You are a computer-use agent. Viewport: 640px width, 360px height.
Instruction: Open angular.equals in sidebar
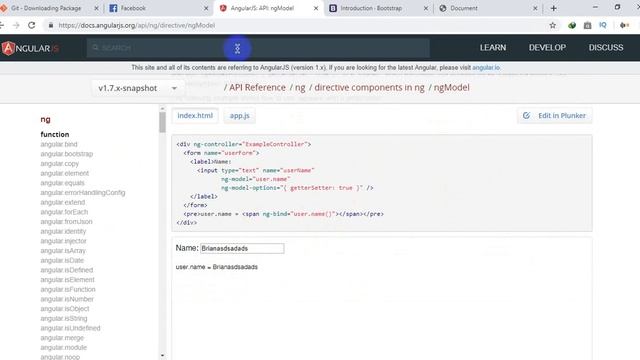[x=62, y=183]
